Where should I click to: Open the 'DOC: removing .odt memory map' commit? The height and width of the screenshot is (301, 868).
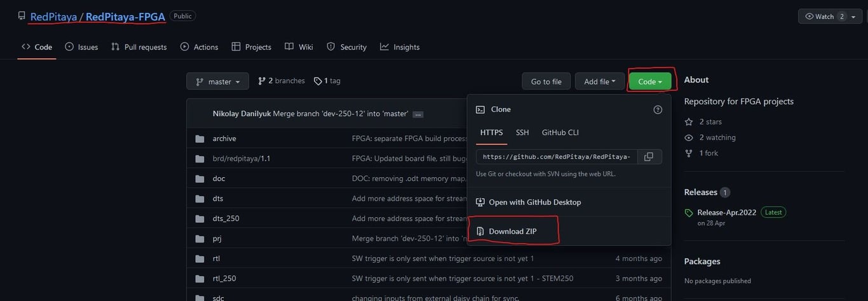point(409,178)
